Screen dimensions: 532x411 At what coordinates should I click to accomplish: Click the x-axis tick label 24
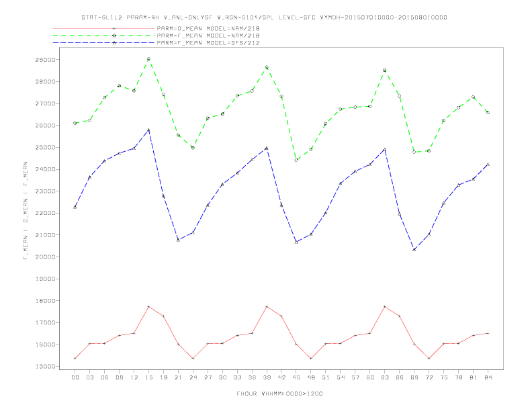pos(193,377)
